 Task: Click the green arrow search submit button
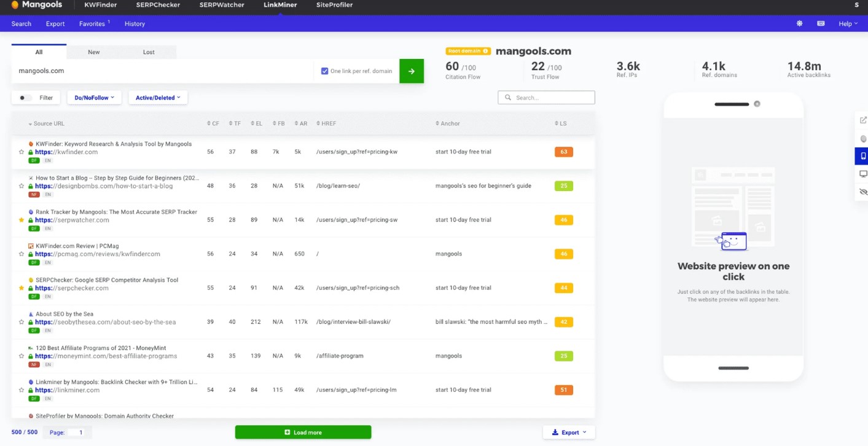pos(412,71)
